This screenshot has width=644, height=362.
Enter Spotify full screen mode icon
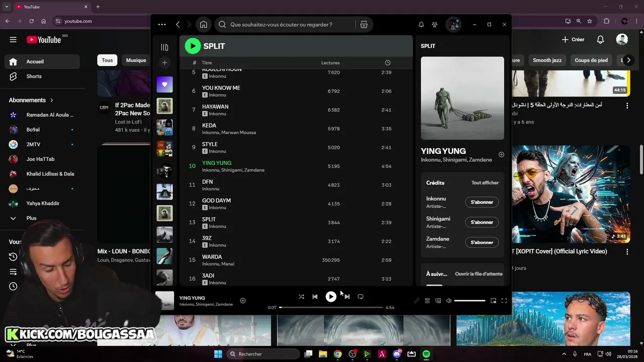[504, 301]
